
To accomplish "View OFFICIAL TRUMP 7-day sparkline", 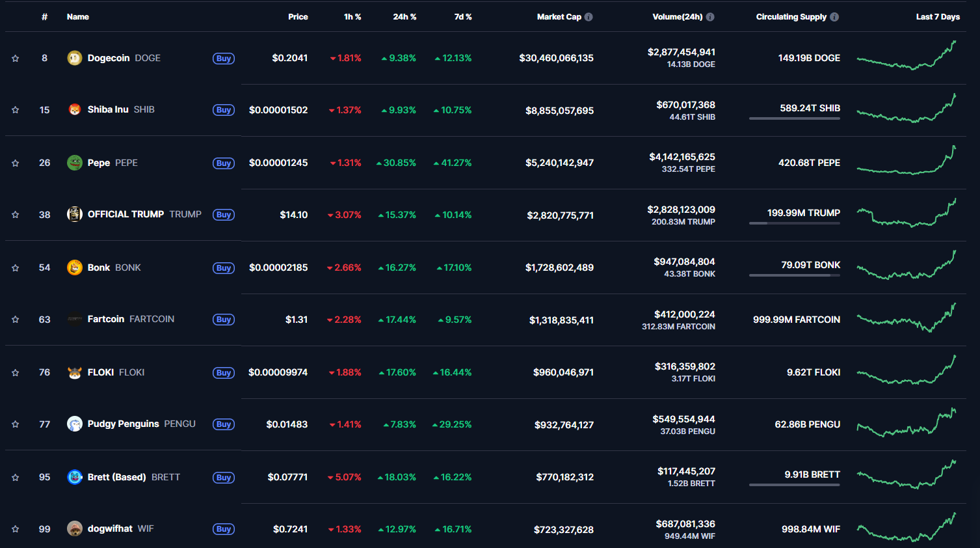I will (x=907, y=213).
